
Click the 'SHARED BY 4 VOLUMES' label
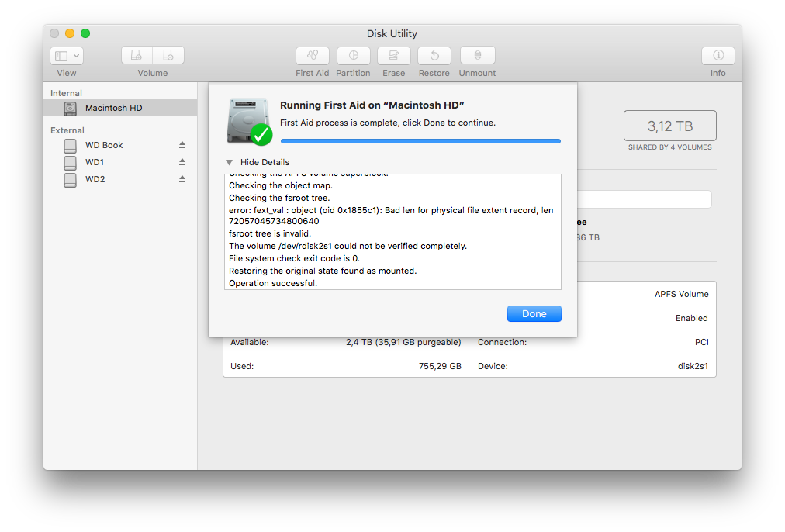point(670,147)
